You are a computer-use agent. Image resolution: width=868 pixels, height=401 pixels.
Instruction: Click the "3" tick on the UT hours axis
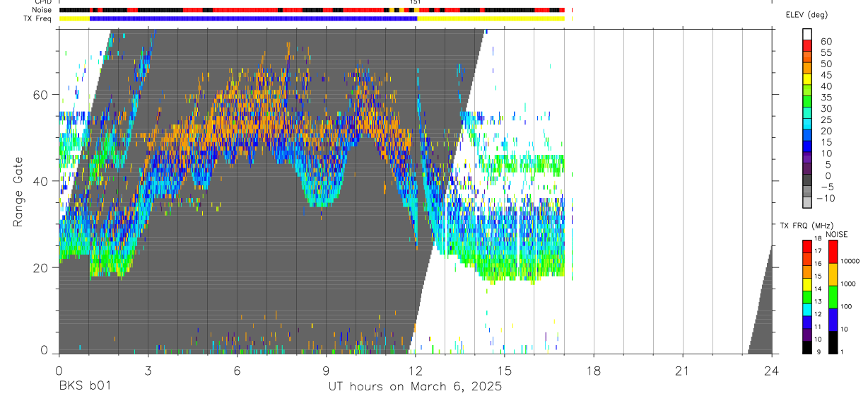148,371
